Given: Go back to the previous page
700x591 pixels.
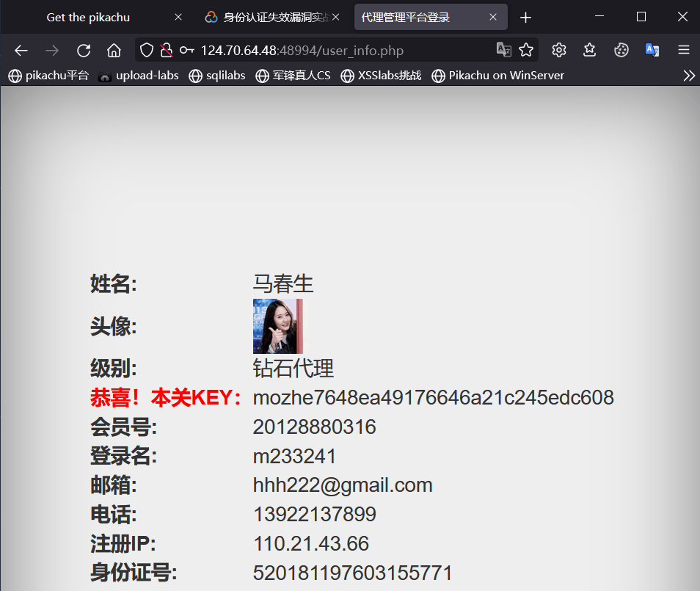Looking at the screenshot, I should point(21,51).
